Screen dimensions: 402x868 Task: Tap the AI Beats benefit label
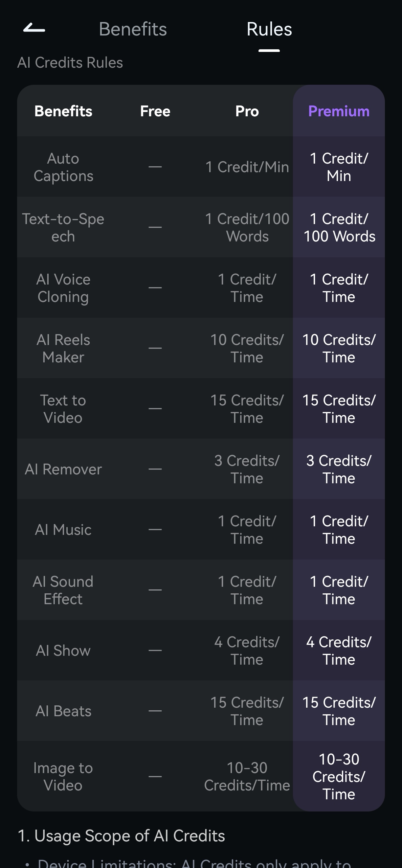click(63, 711)
